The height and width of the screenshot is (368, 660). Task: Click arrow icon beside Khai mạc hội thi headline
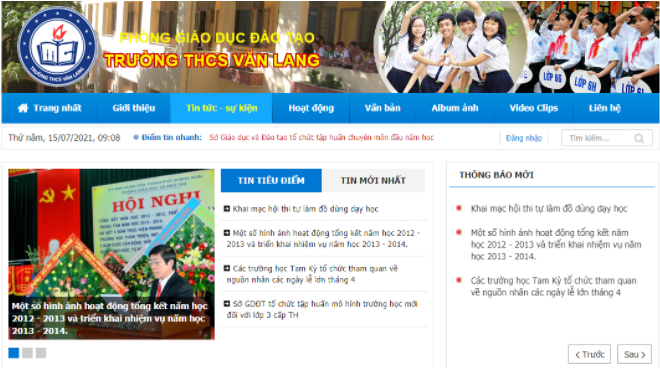[227, 208]
